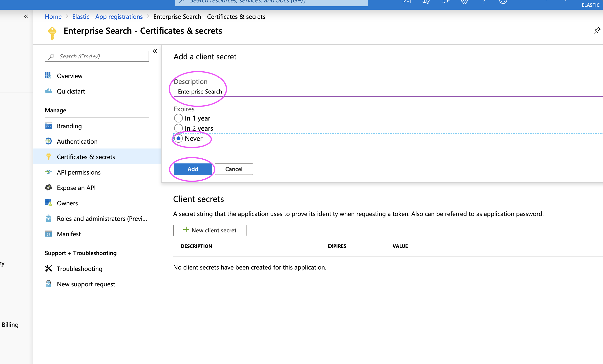Go to Elastic - App registrations breadcrumb
This screenshot has width=603, height=364.
[x=107, y=16]
